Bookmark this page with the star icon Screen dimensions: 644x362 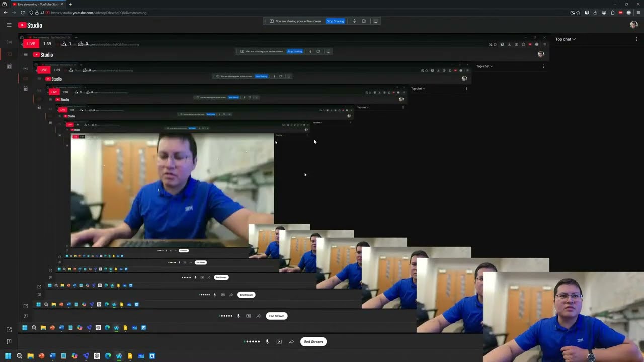[x=578, y=13]
